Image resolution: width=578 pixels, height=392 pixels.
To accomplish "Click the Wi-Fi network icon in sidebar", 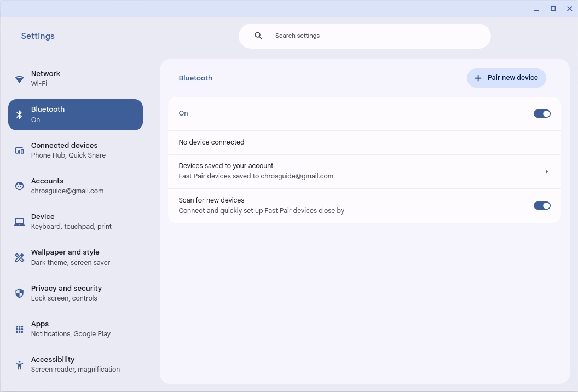I will [20, 79].
